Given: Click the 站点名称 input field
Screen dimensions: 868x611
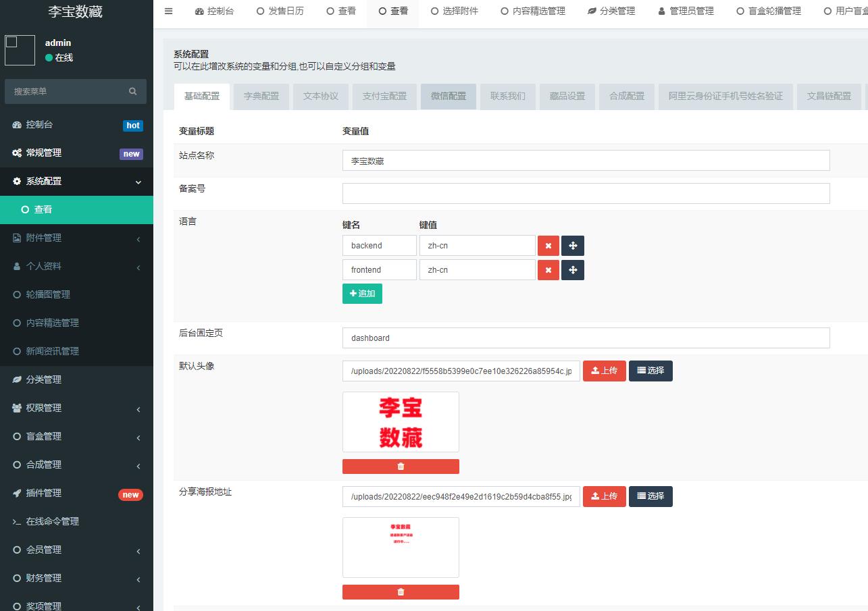Looking at the screenshot, I should [586, 161].
